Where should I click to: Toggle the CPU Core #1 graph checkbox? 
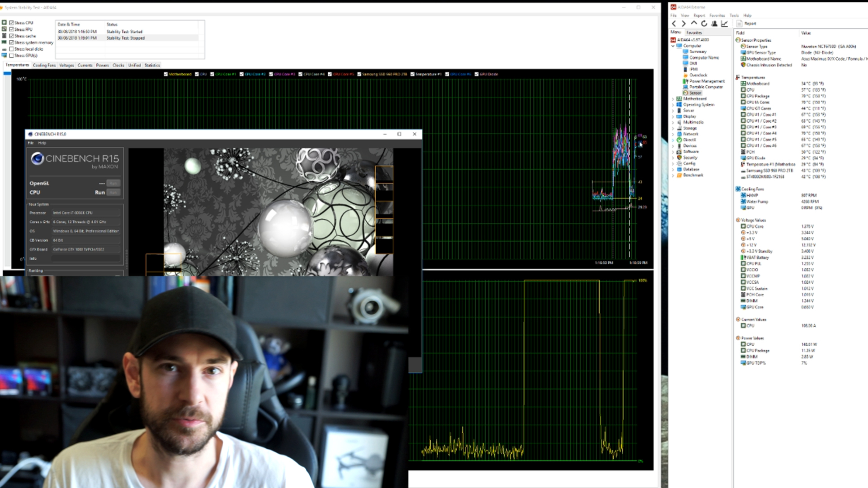pyautogui.click(x=212, y=74)
